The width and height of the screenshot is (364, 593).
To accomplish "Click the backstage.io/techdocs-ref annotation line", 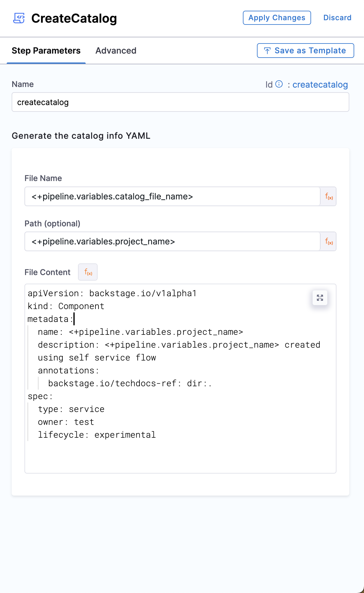I will point(130,383).
